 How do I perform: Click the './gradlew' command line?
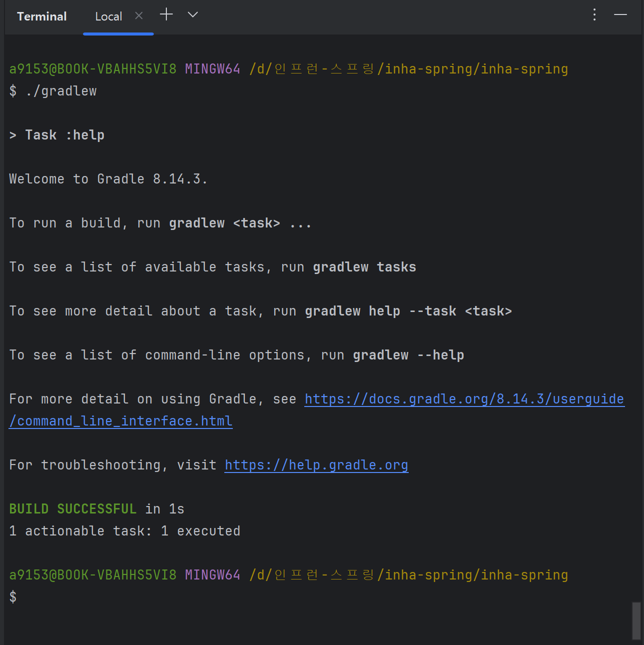(53, 91)
